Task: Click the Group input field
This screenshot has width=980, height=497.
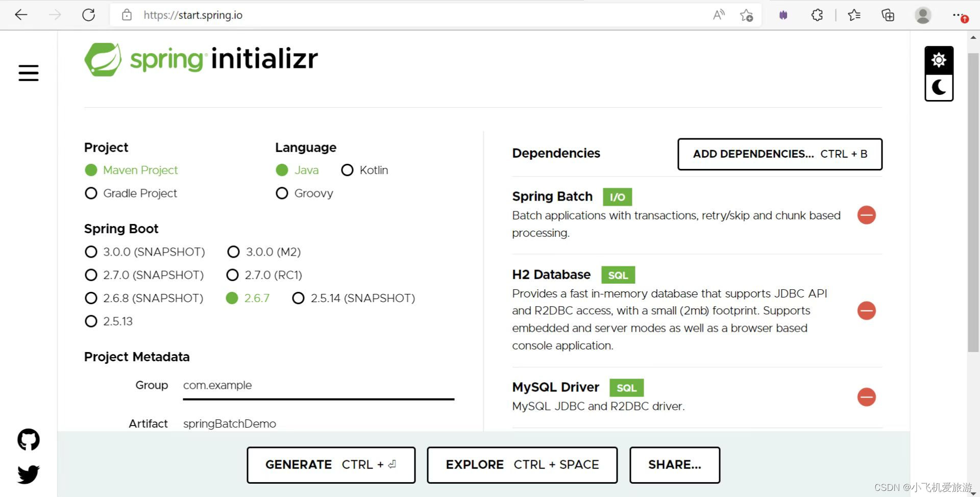Action: [x=318, y=386]
